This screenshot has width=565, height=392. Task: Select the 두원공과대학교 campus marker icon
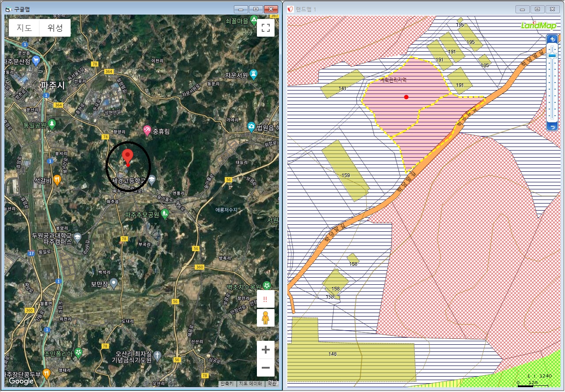tap(78, 237)
